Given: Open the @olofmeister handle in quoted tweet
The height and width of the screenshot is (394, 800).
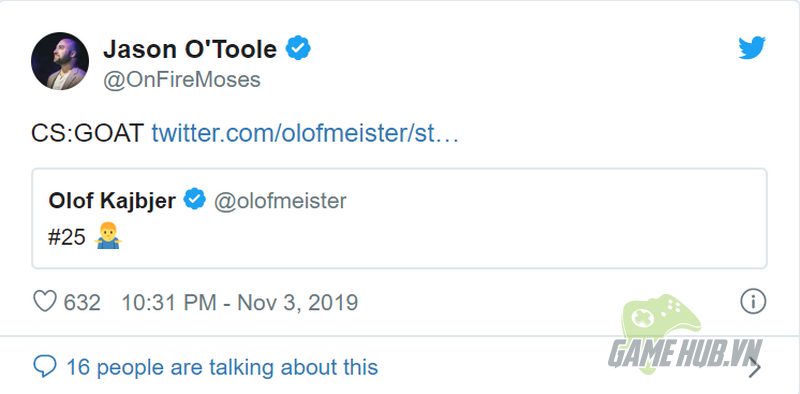Looking at the screenshot, I should 280,201.
